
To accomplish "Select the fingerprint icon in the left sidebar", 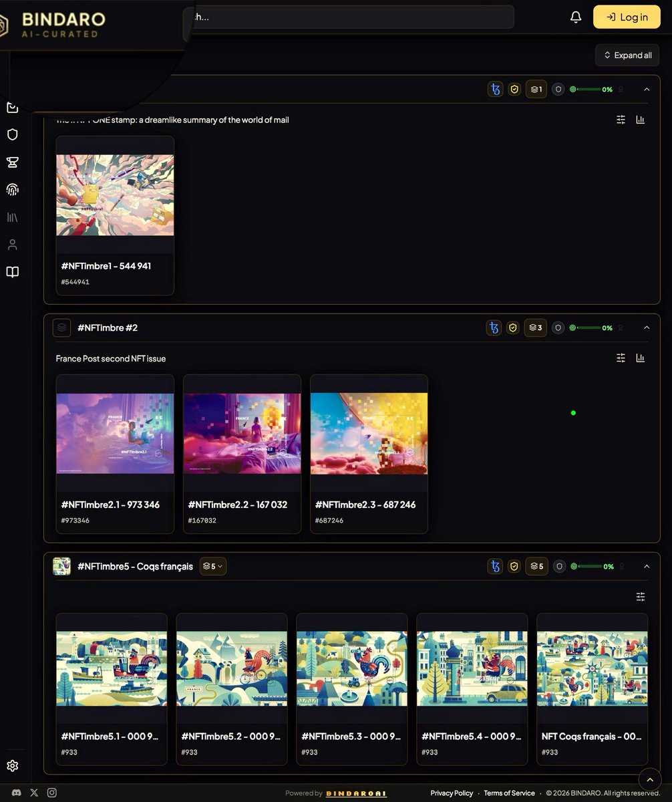I will click(12, 189).
